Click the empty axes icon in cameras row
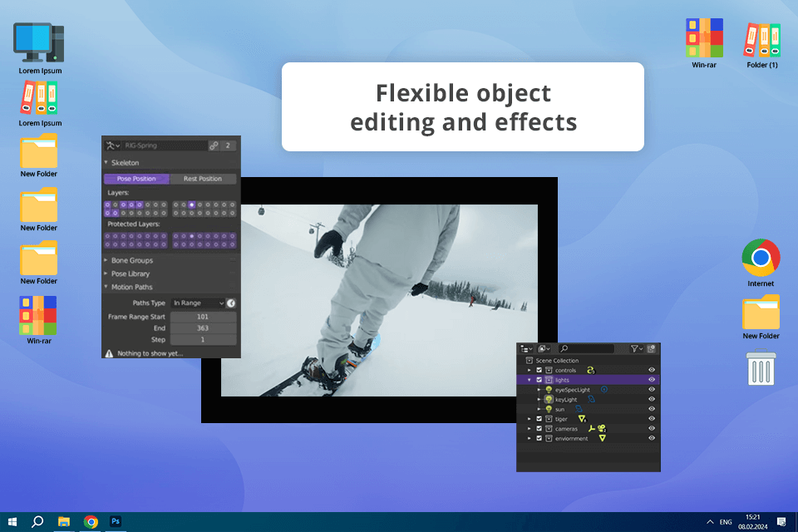This screenshot has height=532, width=798. pyautogui.click(x=592, y=429)
